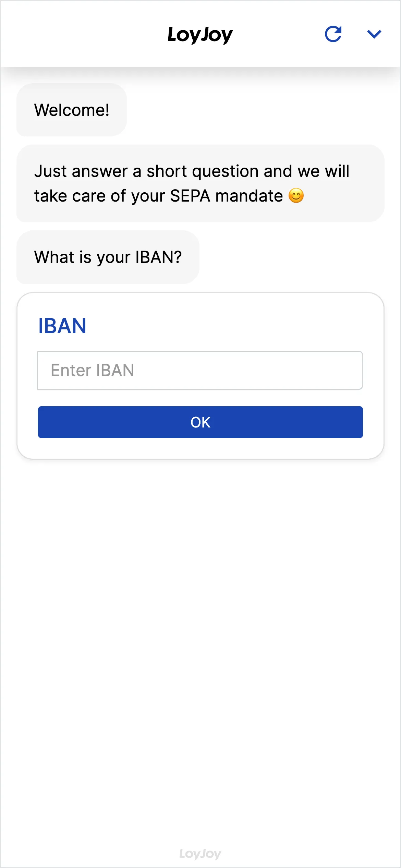Click the word "Welcome!" text
This screenshot has width=401, height=868.
coord(72,110)
